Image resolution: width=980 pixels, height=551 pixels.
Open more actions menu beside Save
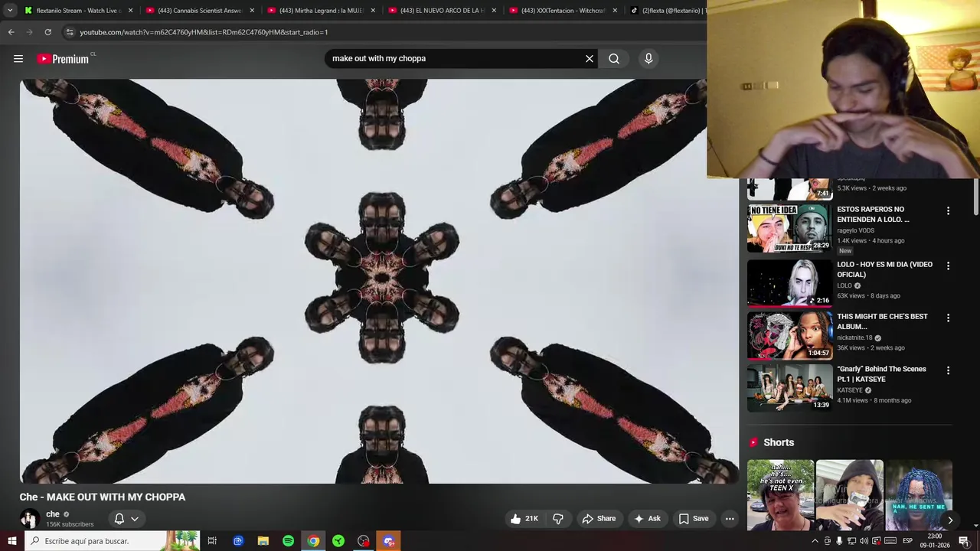click(730, 519)
